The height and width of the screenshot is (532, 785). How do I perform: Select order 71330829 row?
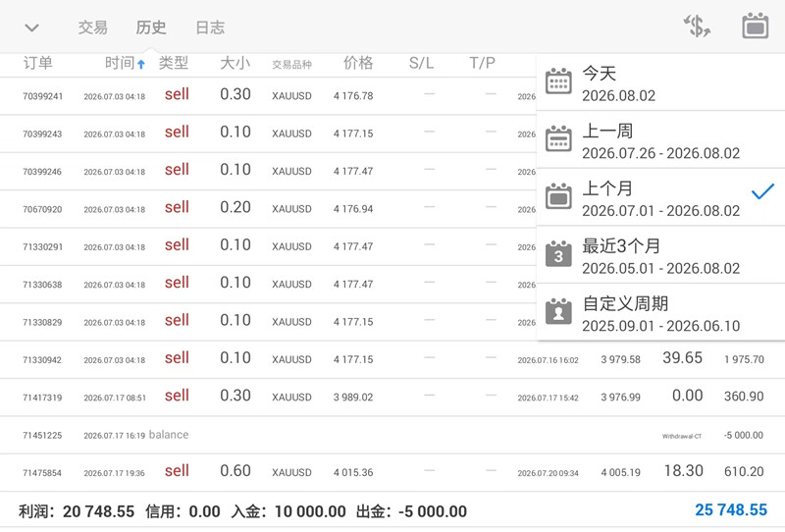pos(268,322)
